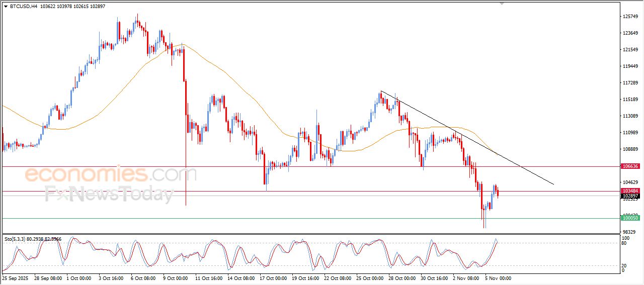Viewport: 644px width, 285px height.
Task: Click the 5 Nov 00:00 time label
Action: 497,277
